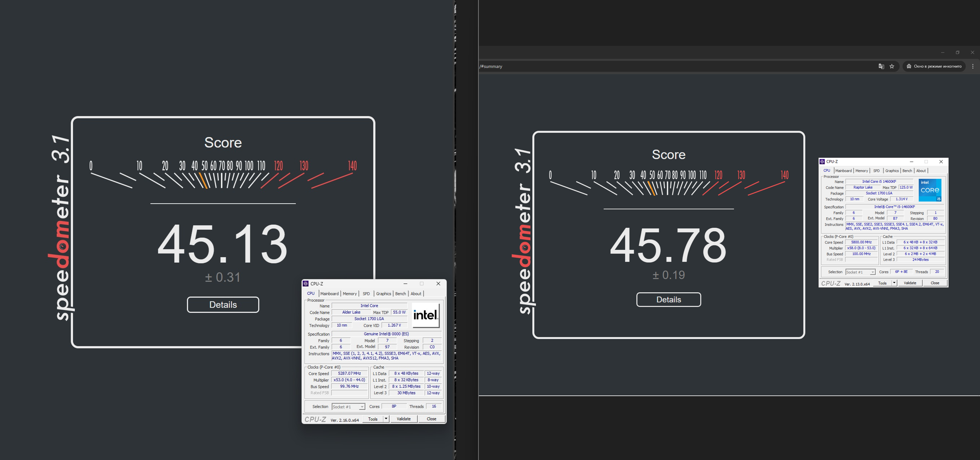
Task: Click the incognito mode indicator button
Action: point(934,66)
